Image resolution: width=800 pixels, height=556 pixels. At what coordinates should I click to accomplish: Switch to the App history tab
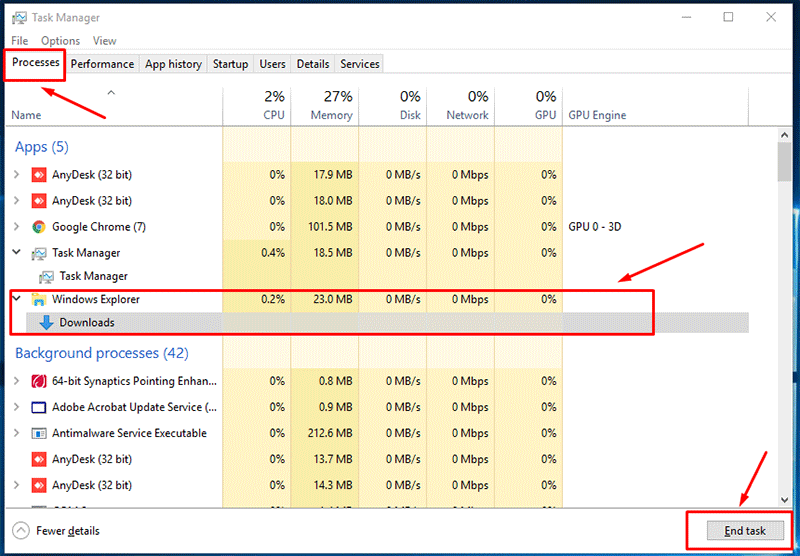pyautogui.click(x=173, y=64)
